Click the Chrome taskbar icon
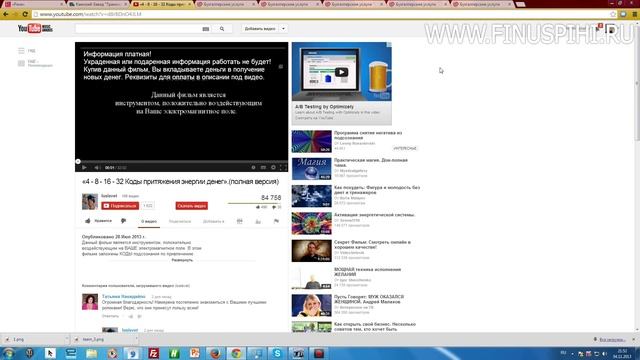Screen dimensions: 640x360 pos(236,353)
